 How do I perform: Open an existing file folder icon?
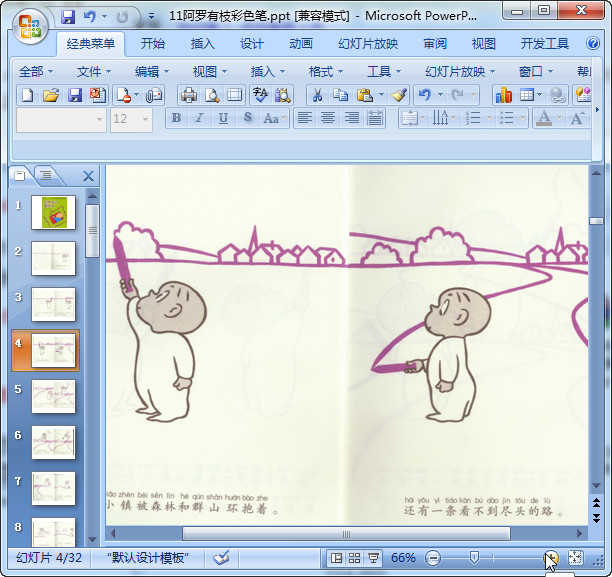coord(51,95)
